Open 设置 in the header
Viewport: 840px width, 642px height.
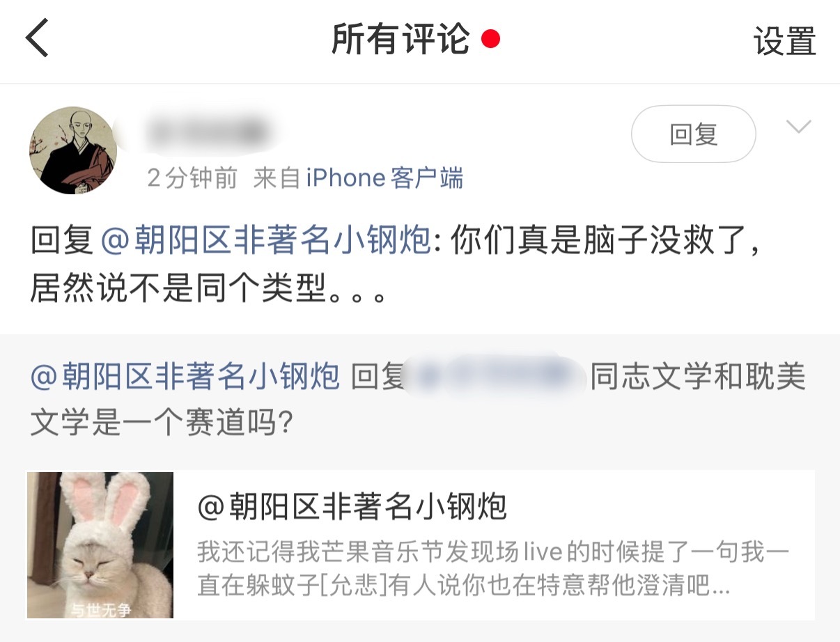(x=784, y=40)
